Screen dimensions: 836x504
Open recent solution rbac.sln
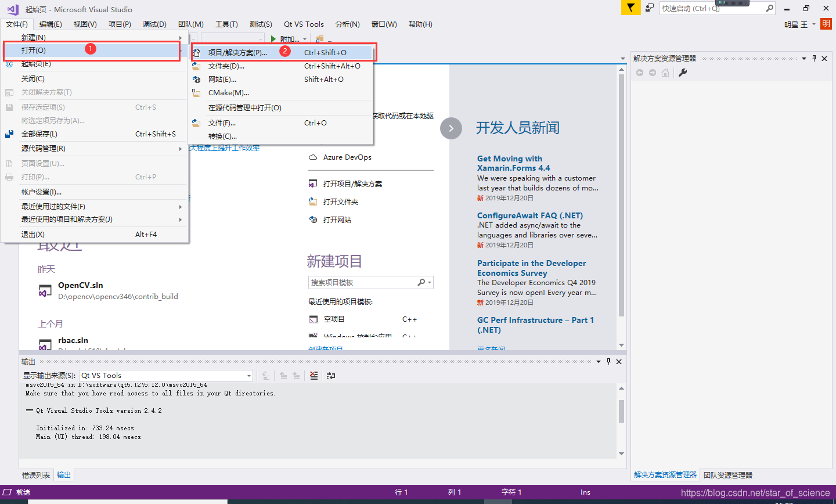(73, 340)
